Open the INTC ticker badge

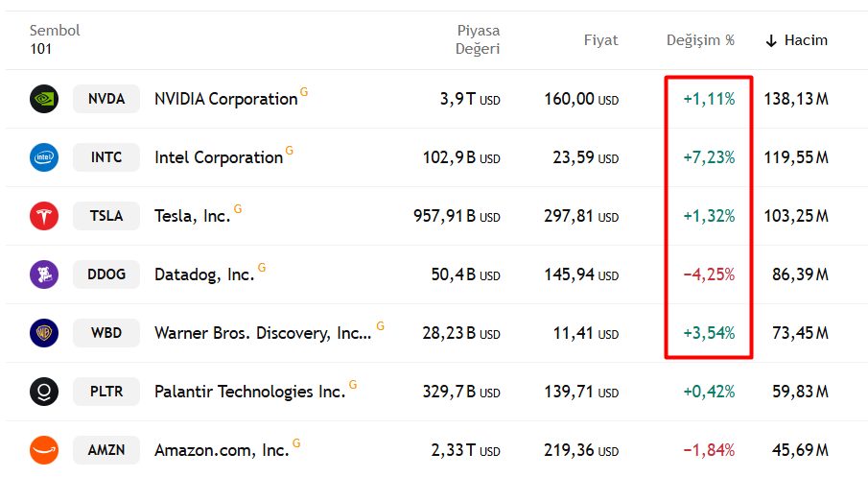[x=106, y=157]
